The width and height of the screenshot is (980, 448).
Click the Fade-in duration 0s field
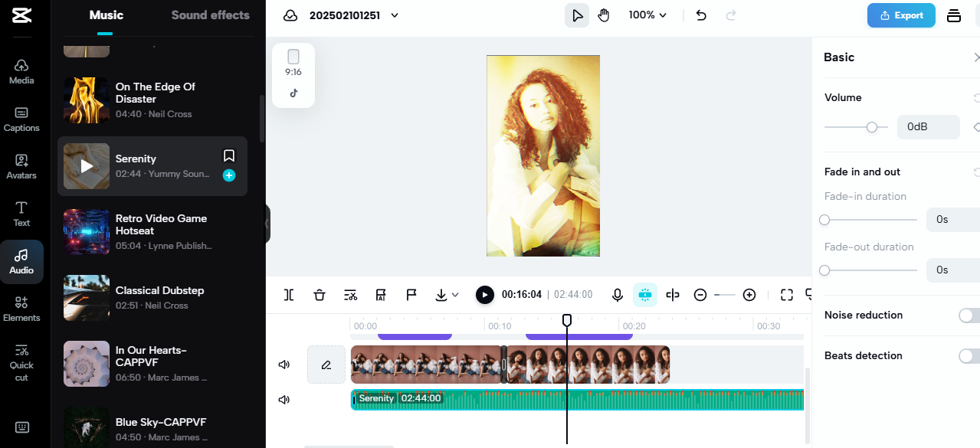pos(953,220)
